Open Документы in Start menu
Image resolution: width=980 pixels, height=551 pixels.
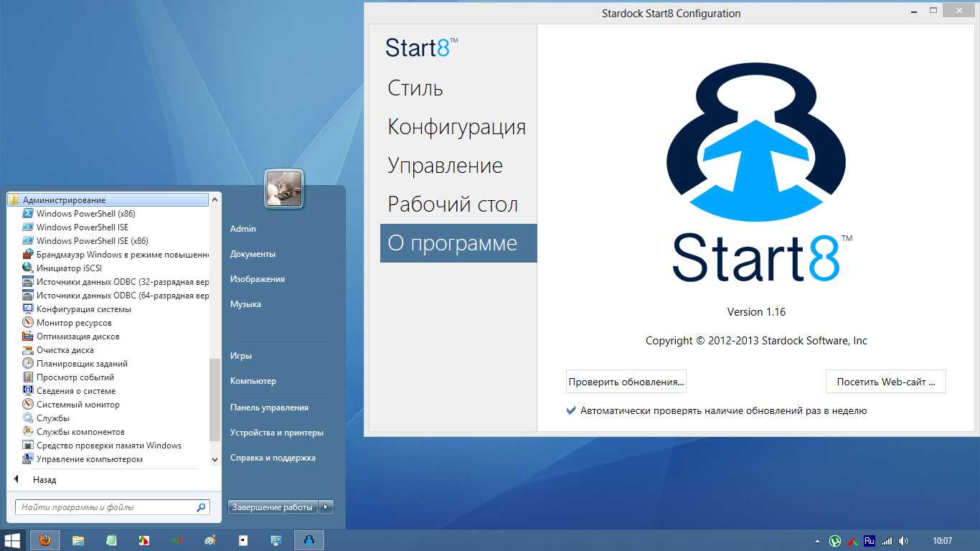(x=253, y=254)
